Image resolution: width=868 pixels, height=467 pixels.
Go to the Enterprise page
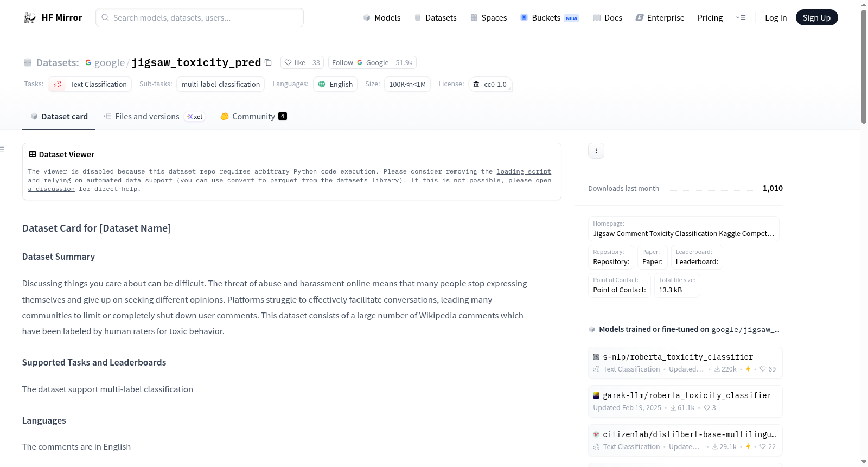660,17
